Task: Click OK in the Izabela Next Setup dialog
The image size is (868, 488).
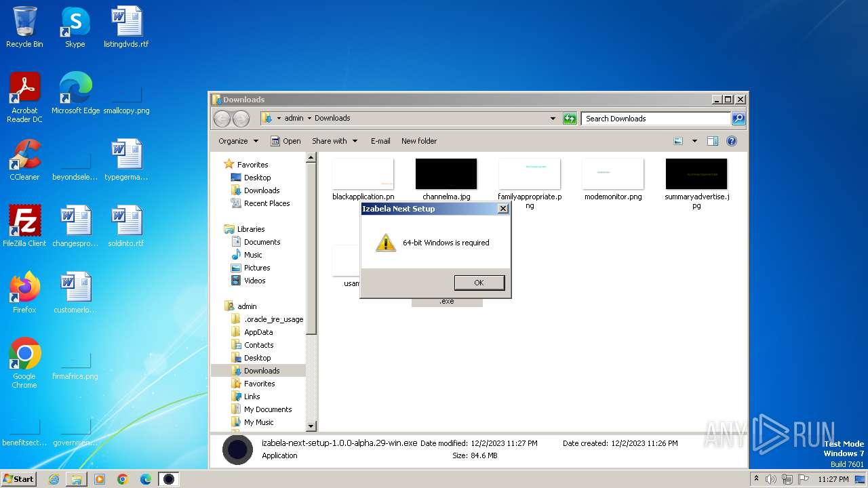Action: (479, 283)
